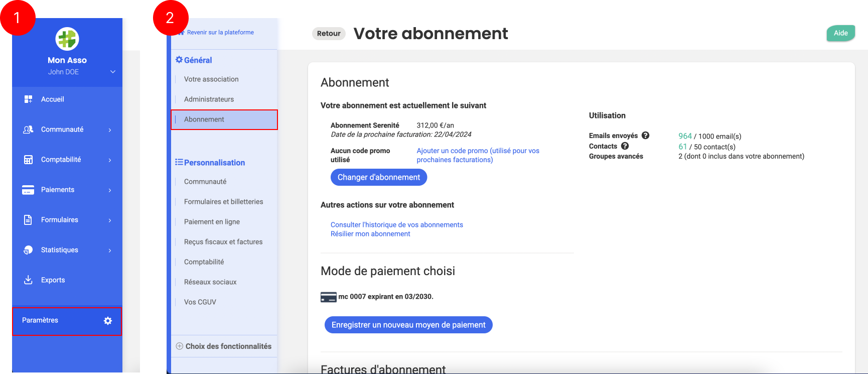The image size is (868, 374).
Task: Click help icon next to Contacts
Action: tap(625, 146)
